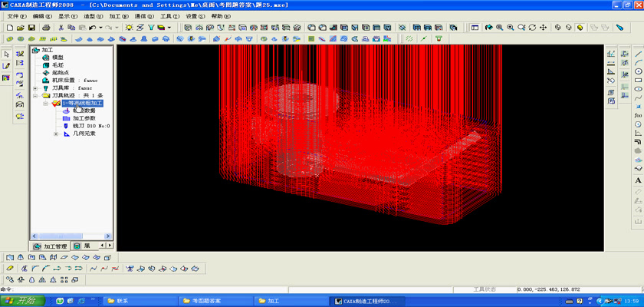
Task: Open the 工具 (Tools) menu
Action: pos(169,16)
